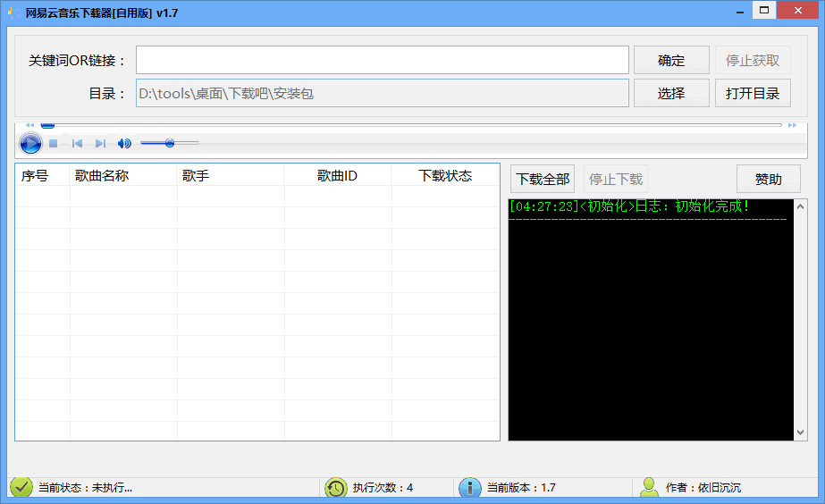
Task: Click the 目录 path field
Action: 383,93
